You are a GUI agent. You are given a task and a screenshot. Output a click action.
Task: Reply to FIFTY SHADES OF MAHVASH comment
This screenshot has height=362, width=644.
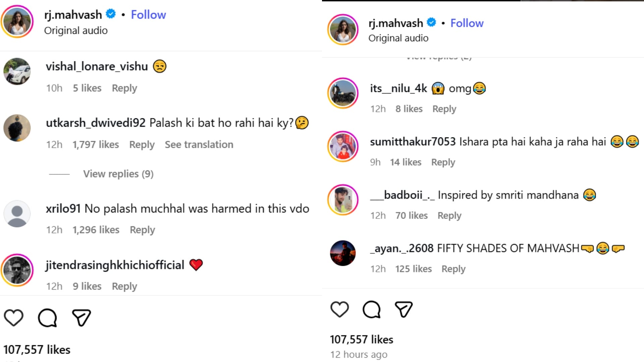click(x=453, y=269)
